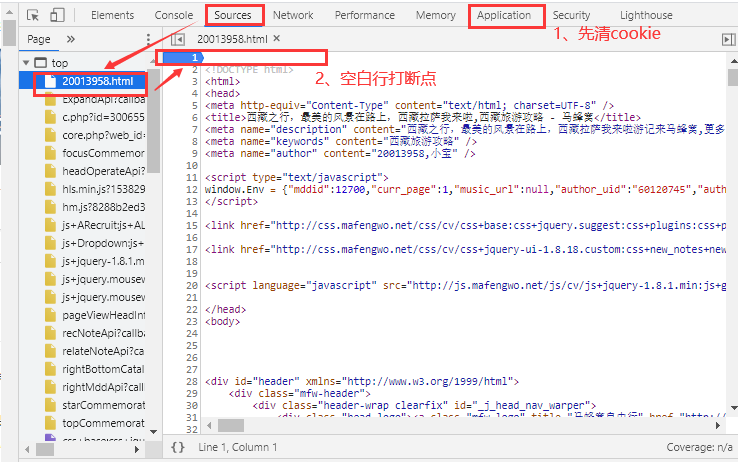Close the 20013958.html editor tab
The width and height of the screenshot is (738, 462).
pyautogui.click(x=277, y=39)
